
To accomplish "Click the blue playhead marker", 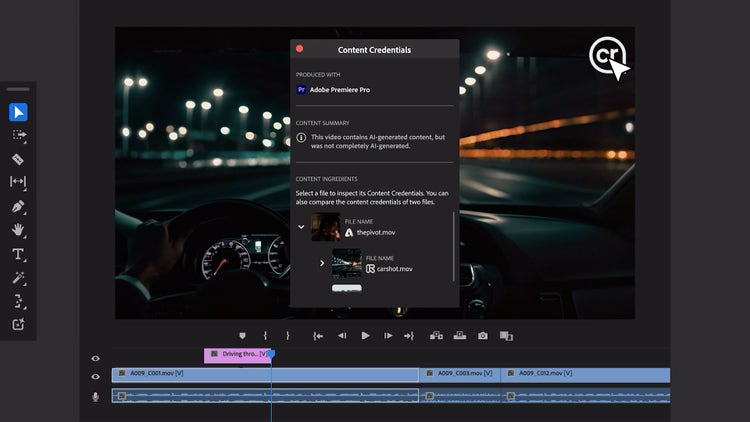I will (271, 353).
